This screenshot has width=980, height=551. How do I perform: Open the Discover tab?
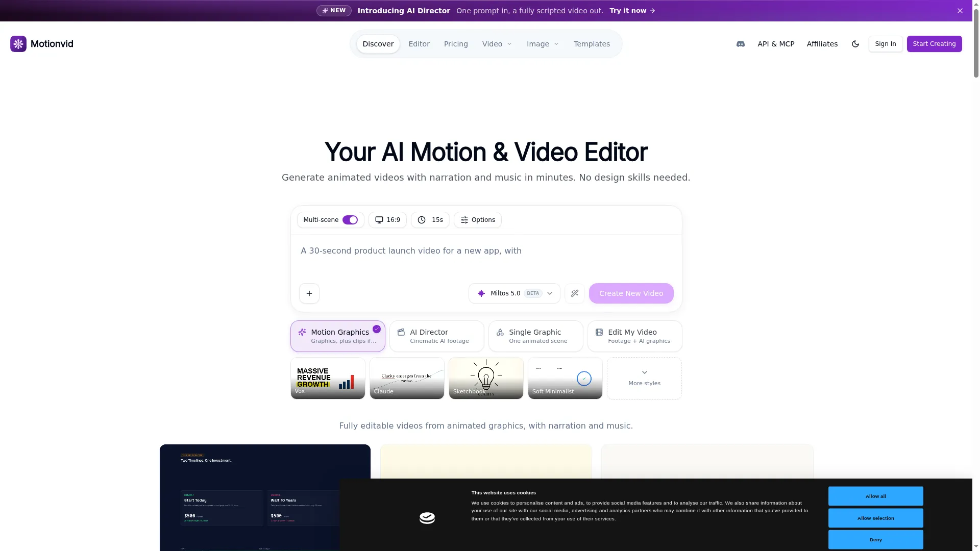click(378, 44)
